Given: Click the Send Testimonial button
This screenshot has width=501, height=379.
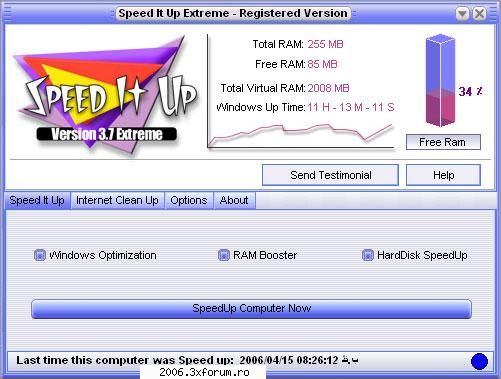Looking at the screenshot, I should click(x=330, y=175).
